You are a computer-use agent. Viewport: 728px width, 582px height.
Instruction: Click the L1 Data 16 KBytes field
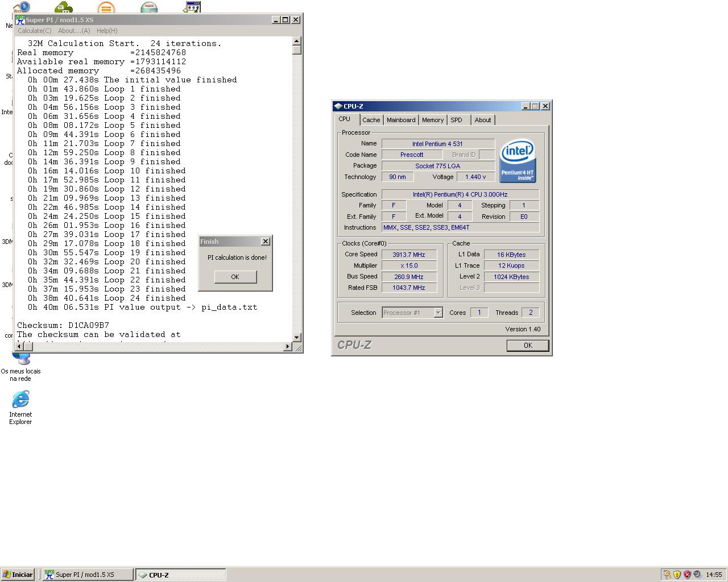[x=511, y=255]
